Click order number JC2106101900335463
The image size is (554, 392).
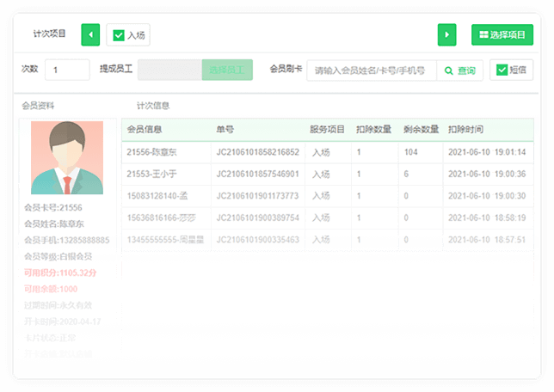coord(257,240)
